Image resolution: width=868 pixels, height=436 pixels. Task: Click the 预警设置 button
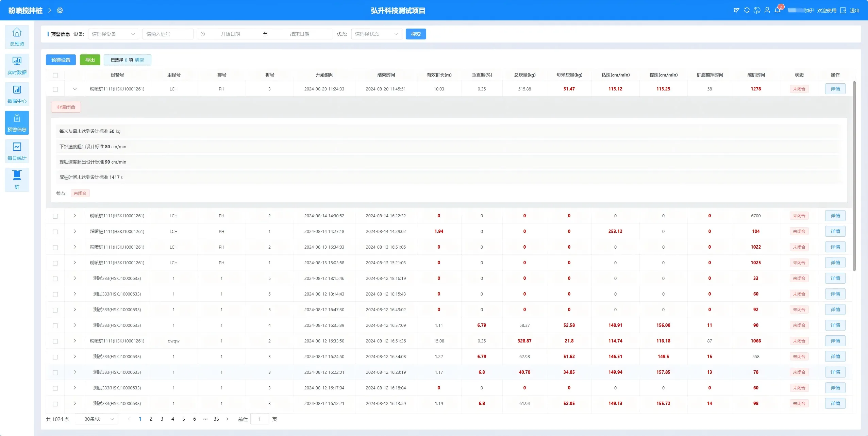(x=61, y=60)
